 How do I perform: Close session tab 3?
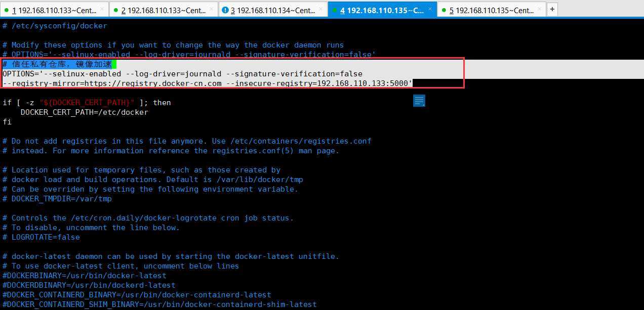coord(321,10)
